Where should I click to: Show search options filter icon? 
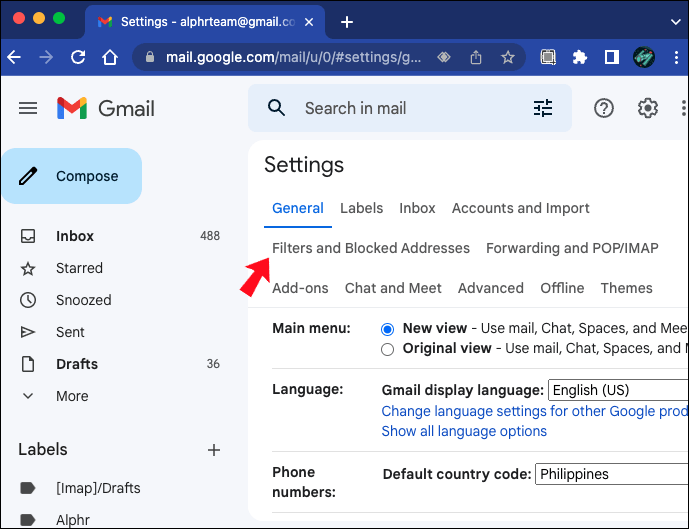pos(543,108)
